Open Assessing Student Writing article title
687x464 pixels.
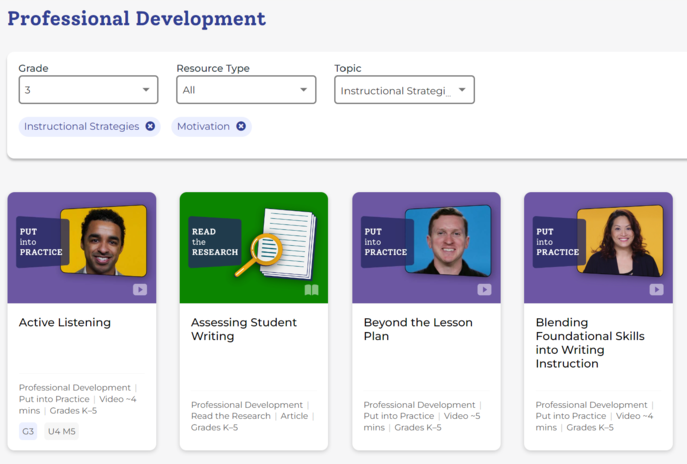(244, 329)
